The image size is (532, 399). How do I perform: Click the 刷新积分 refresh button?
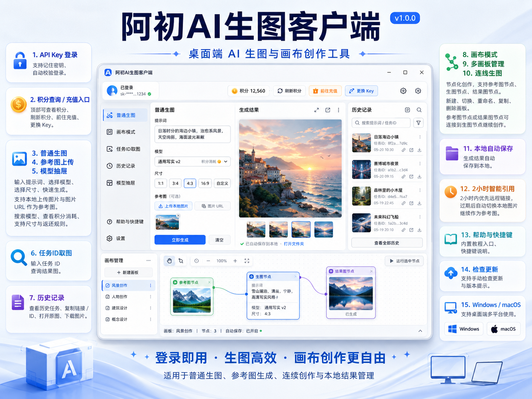point(289,91)
